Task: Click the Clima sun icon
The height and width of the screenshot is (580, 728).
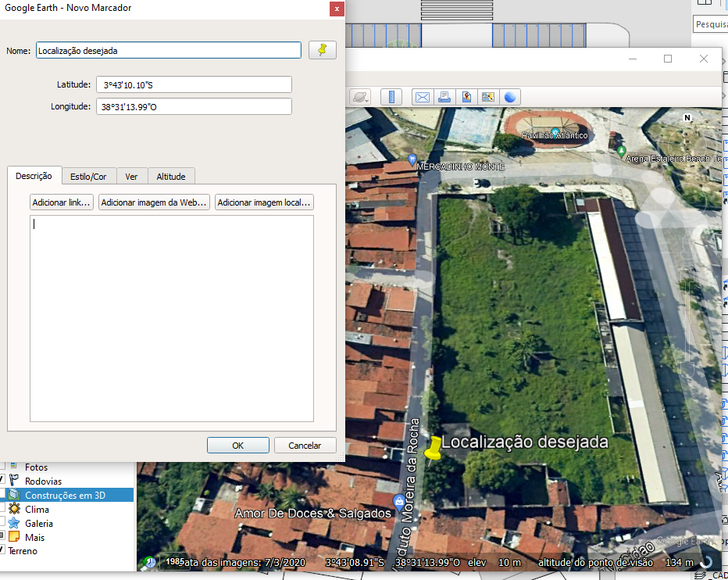Action: point(14,508)
